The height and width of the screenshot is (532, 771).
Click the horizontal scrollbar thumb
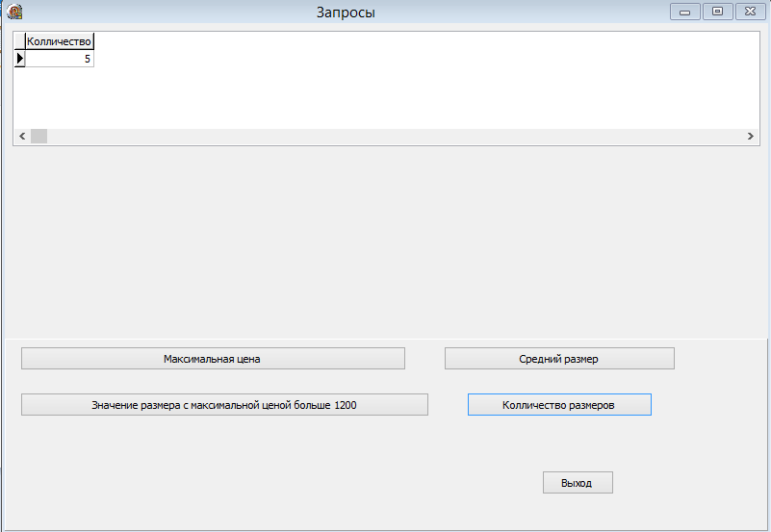tap(39, 136)
